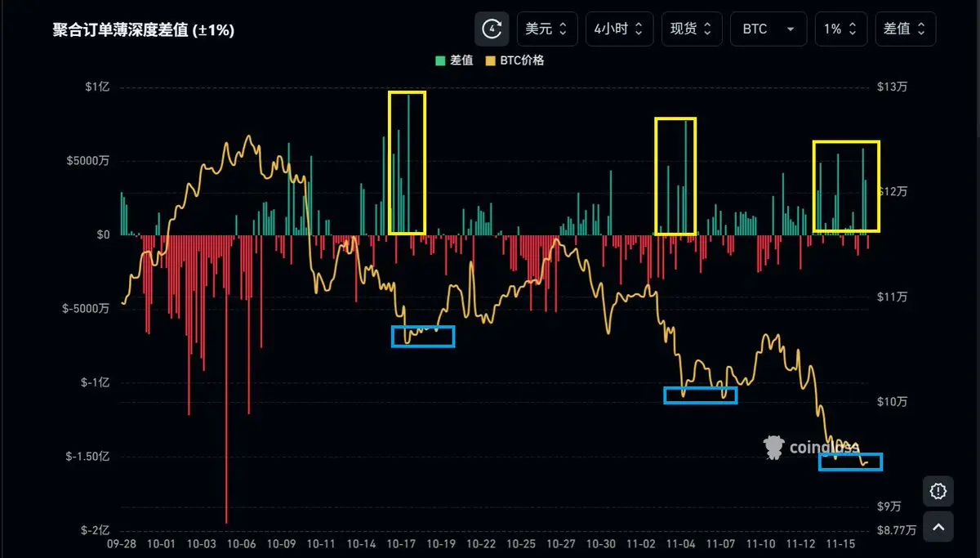Click the 10-22 date label

point(482,543)
